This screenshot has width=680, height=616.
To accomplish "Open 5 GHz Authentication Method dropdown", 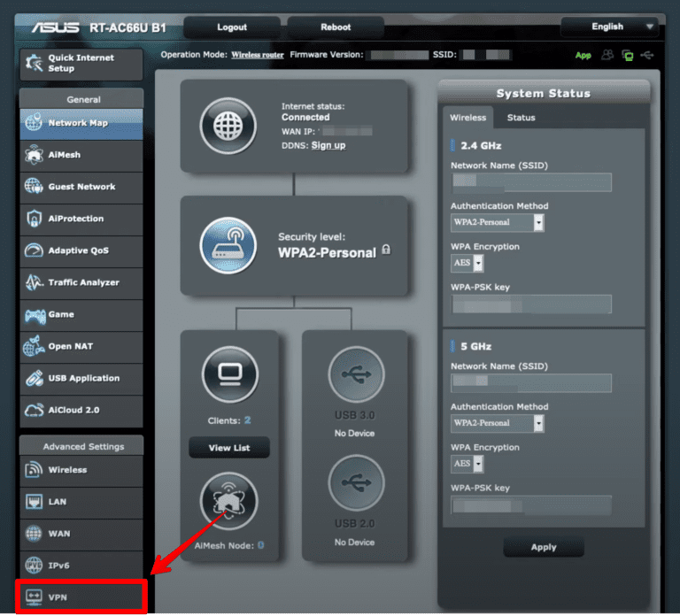I will point(497,423).
